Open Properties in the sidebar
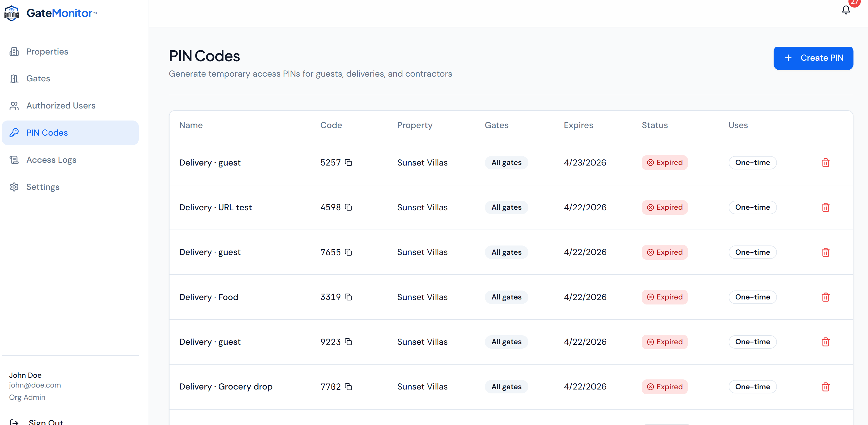The image size is (868, 425). [x=70, y=52]
